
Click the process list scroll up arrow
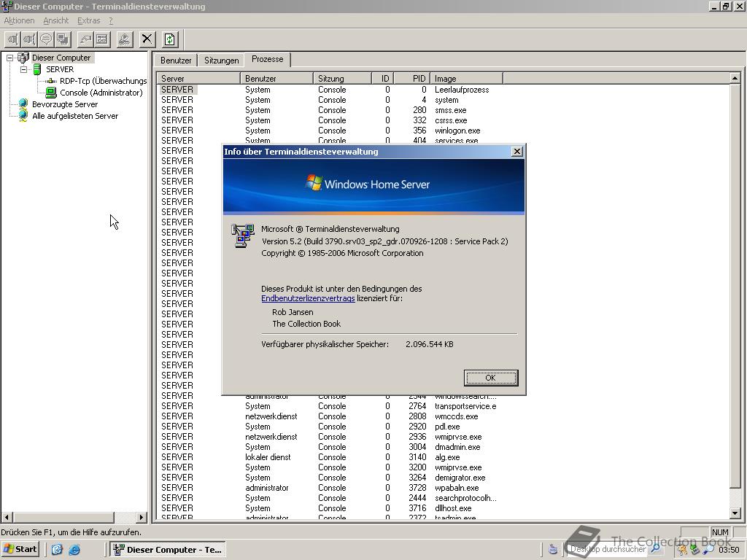click(735, 77)
